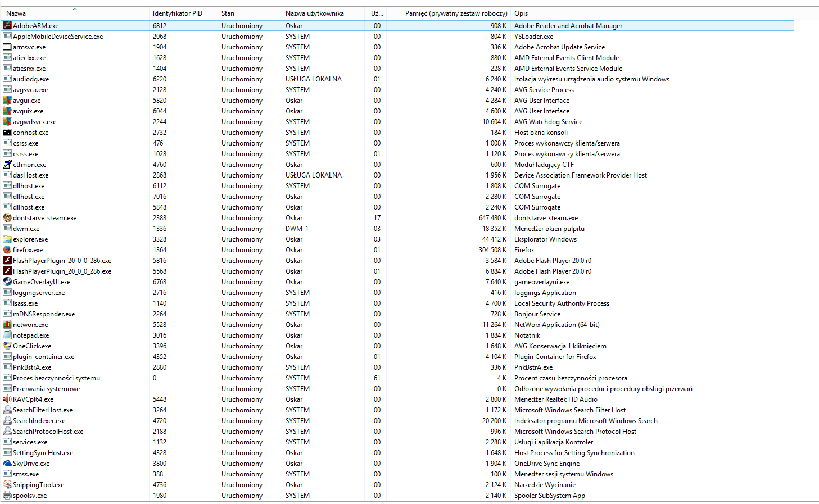Sort by Nazwa użytkownika column header
The height and width of the screenshot is (504, 819).
click(314, 13)
